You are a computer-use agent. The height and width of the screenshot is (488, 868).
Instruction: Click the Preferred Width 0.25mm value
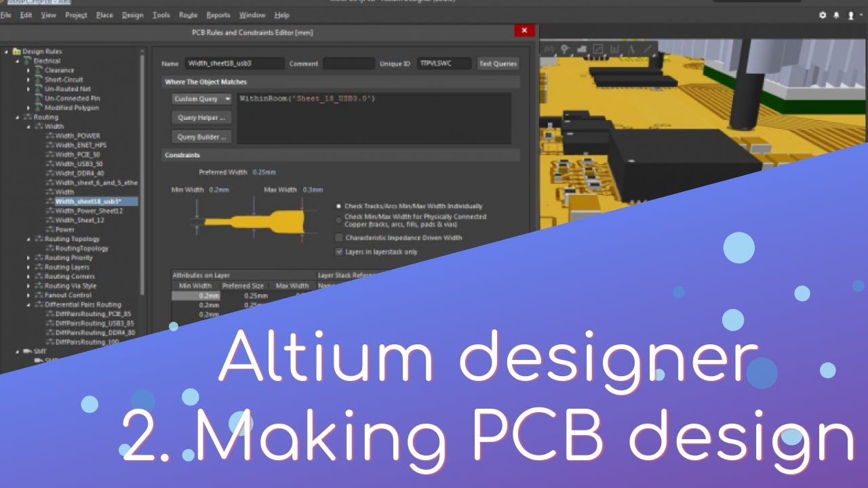click(x=264, y=173)
